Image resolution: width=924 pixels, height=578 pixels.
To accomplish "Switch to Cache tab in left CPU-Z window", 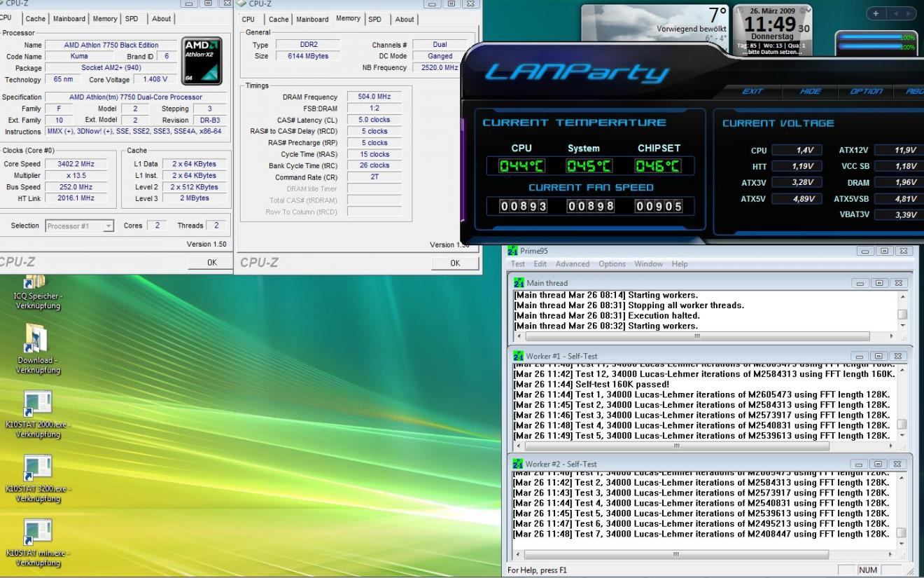I will [x=35, y=19].
